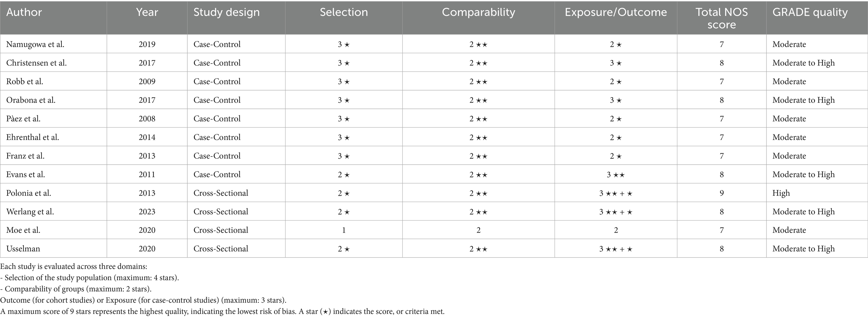Click the Total NOS score of 9
The height and width of the screenshot is (319, 868).
tap(722, 193)
